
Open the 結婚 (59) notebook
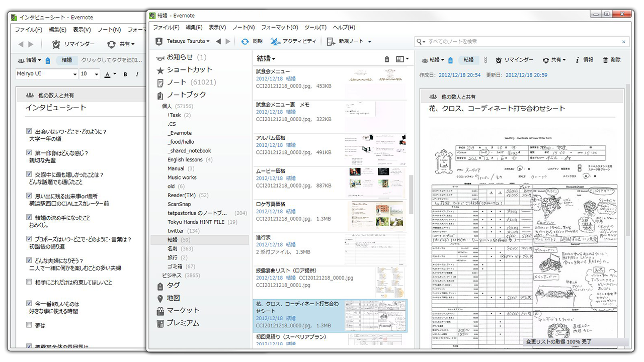[200, 240]
